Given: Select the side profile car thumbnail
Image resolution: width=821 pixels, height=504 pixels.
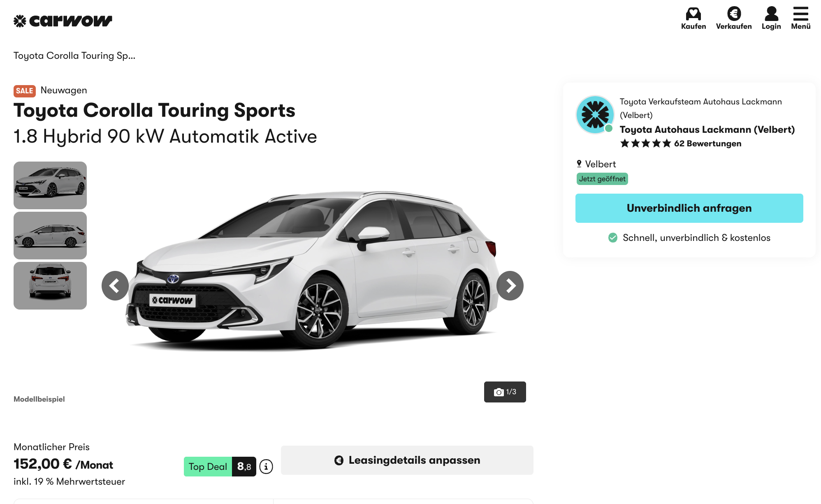Looking at the screenshot, I should point(50,236).
